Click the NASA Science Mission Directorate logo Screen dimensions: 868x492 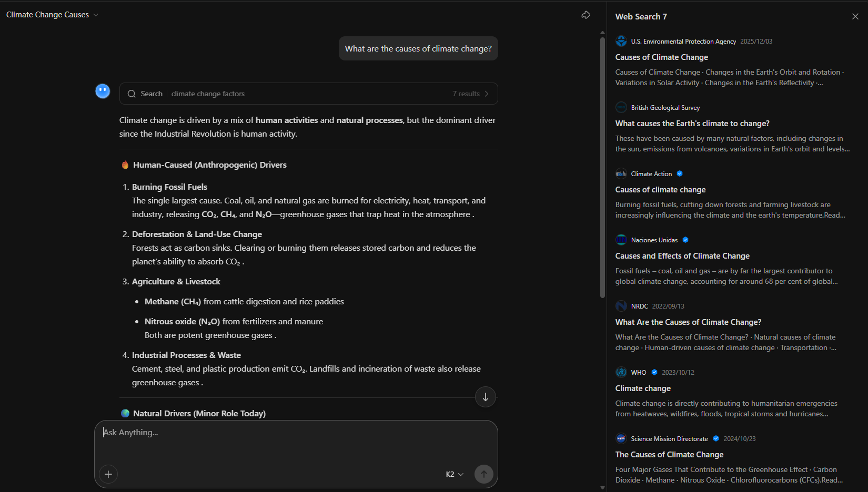coord(621,438)
